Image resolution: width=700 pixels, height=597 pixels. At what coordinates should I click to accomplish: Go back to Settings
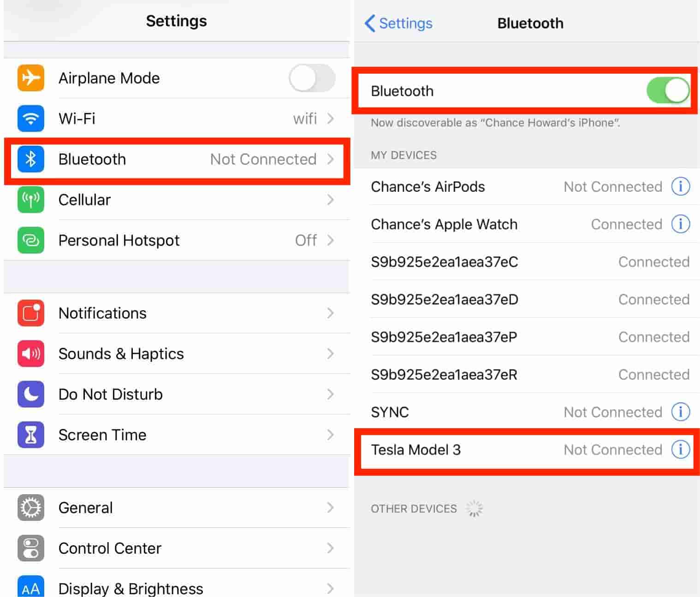coord(399,23)
